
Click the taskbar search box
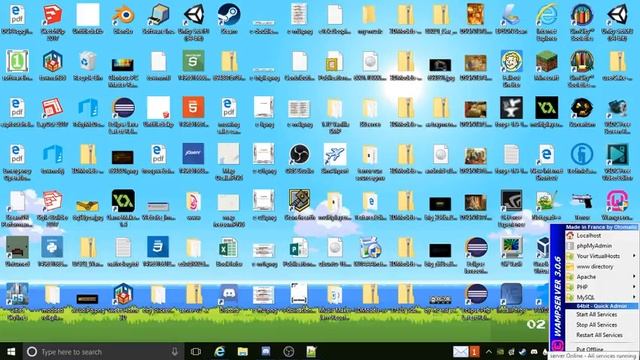[102, 351]
